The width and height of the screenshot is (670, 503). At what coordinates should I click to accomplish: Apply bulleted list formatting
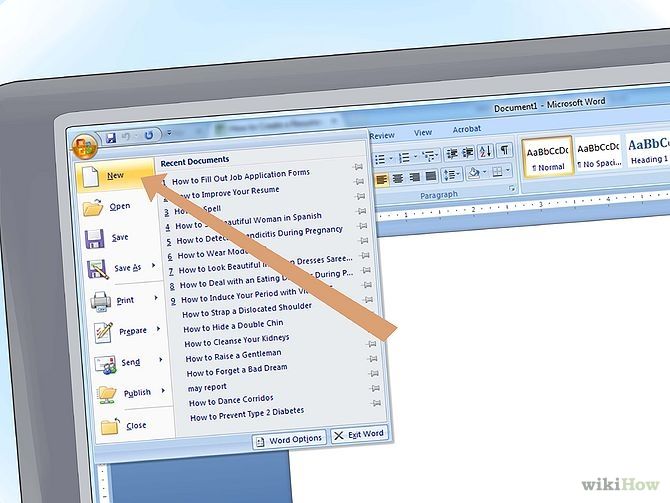click(380, 159)
